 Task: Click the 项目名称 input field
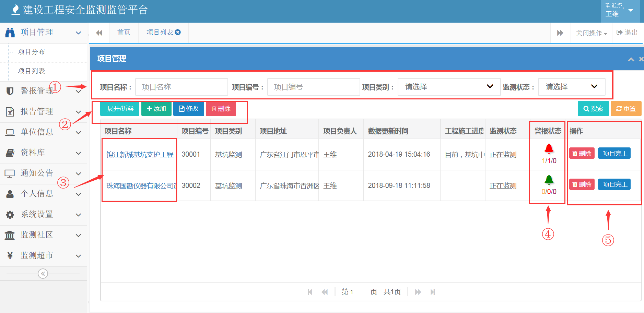(182, 87)
